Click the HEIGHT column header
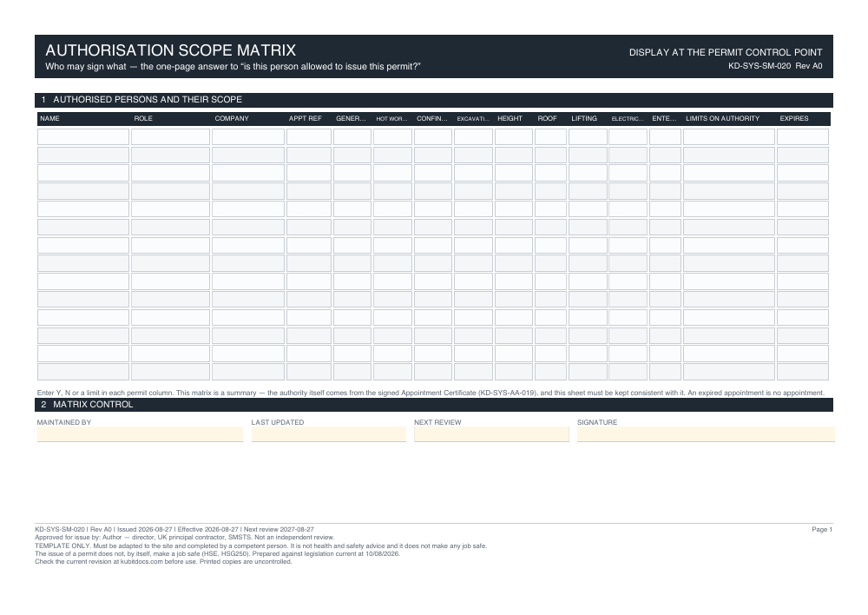The width and height of the screenshot is (868, 615). click(510, 118)
